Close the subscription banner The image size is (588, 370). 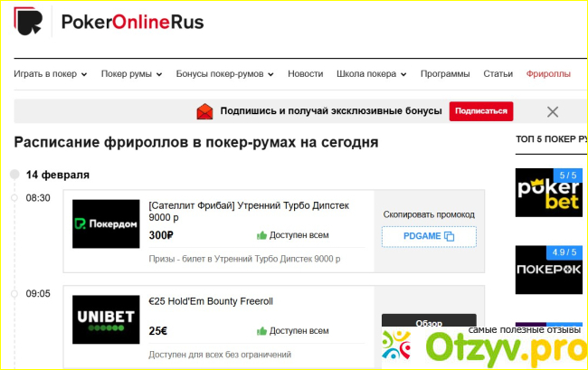553,111
